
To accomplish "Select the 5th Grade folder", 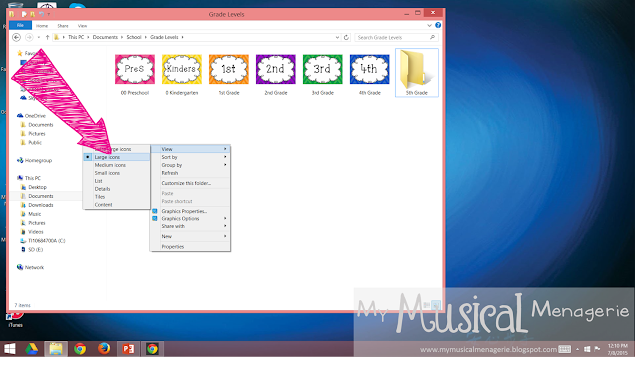I will (417, 73).
